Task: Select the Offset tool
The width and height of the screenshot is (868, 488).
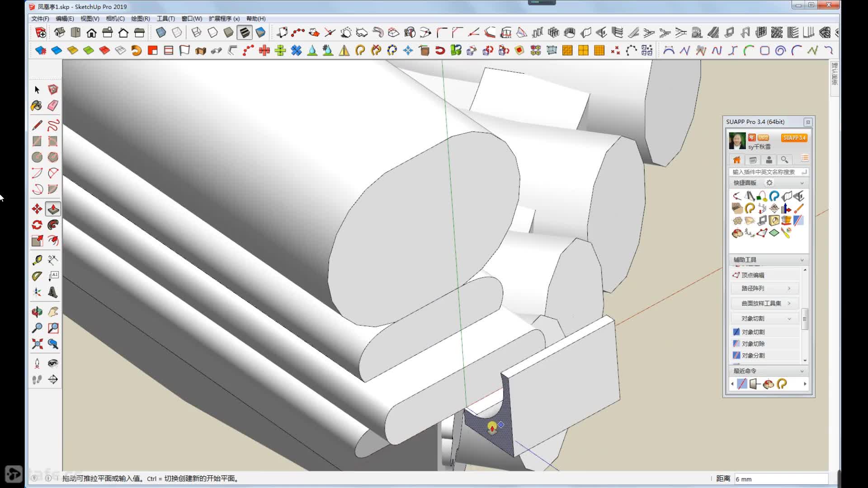Action: [x=53, y=241]
